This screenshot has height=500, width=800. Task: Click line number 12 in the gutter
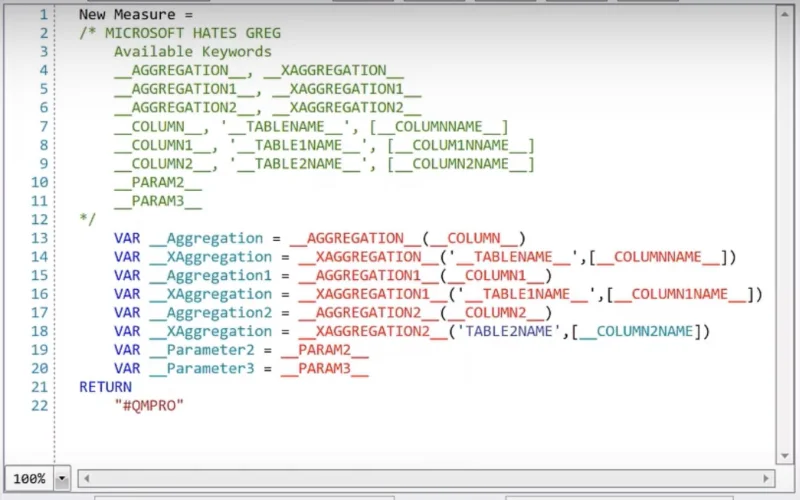(39, 219)
